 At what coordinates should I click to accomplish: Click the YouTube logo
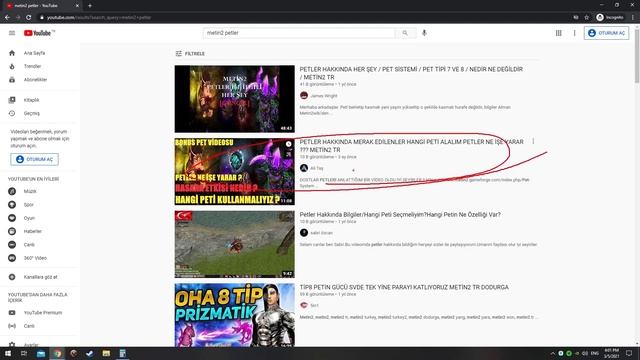click(38, 33)
